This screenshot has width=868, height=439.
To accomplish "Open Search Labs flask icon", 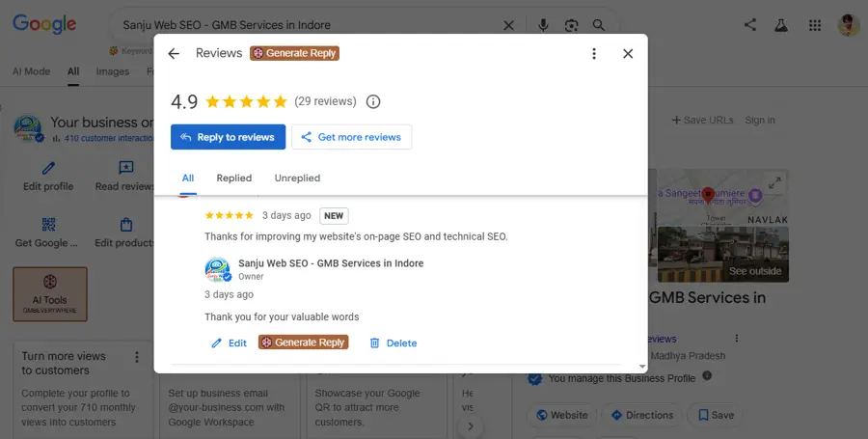I will point(781,25).
